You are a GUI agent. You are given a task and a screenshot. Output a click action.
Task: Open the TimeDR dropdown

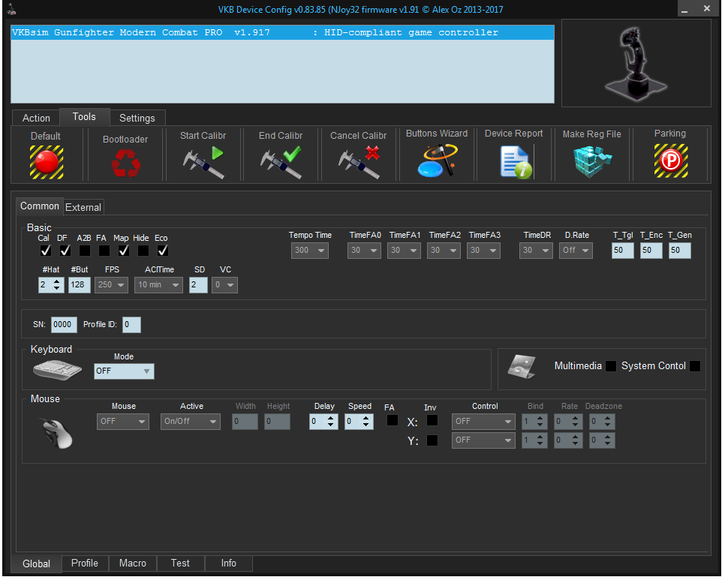[x=536, y=251]
